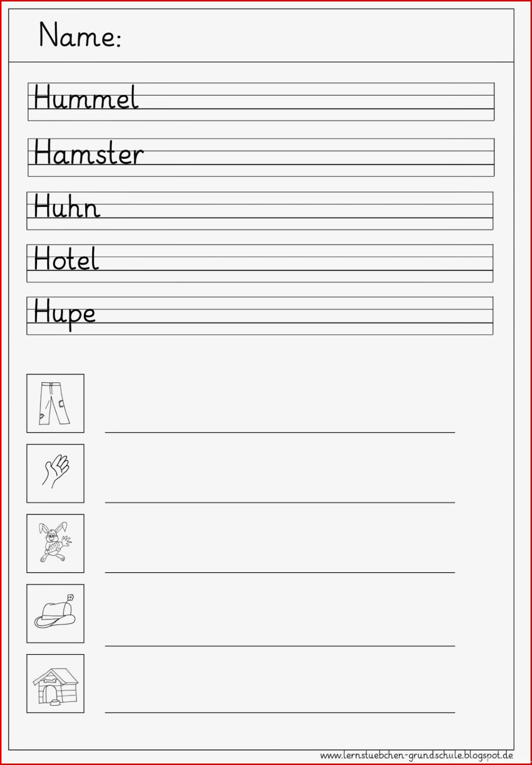The image size is (532, 765).
Task: Click the word Hupe
Action: (65, 313)
